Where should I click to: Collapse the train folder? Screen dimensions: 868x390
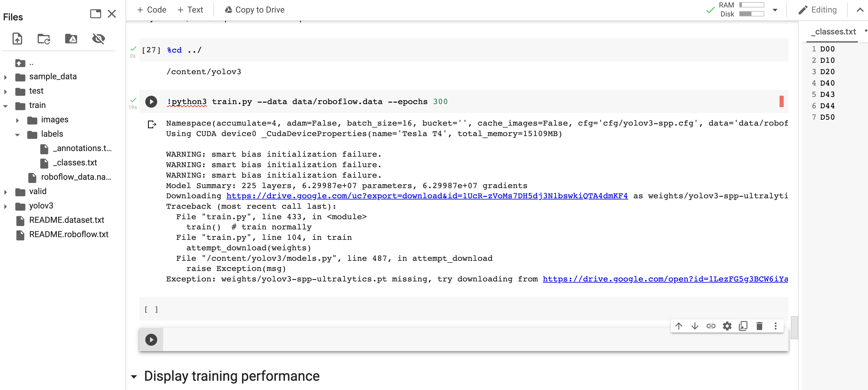click(5, 106)
